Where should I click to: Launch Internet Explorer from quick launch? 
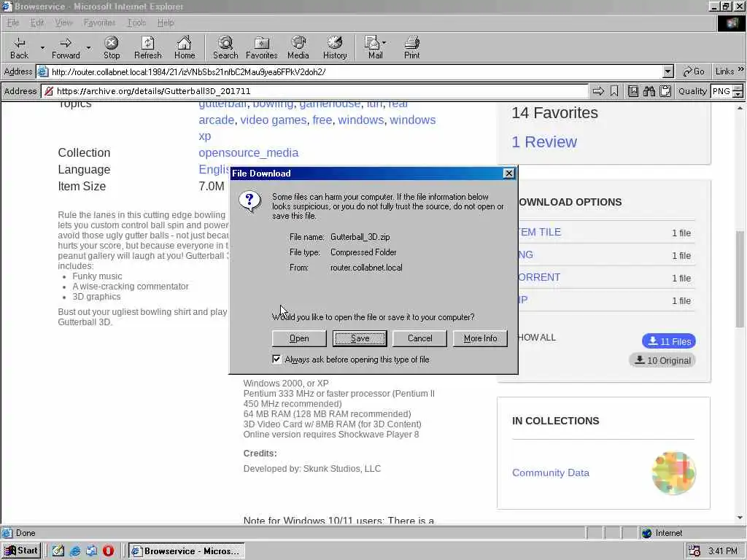coord(75,551)
